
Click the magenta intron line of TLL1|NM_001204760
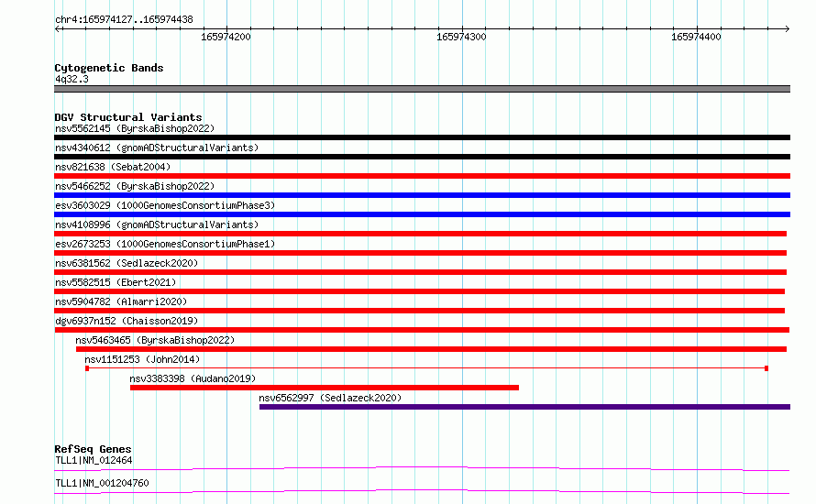(422, 491)
